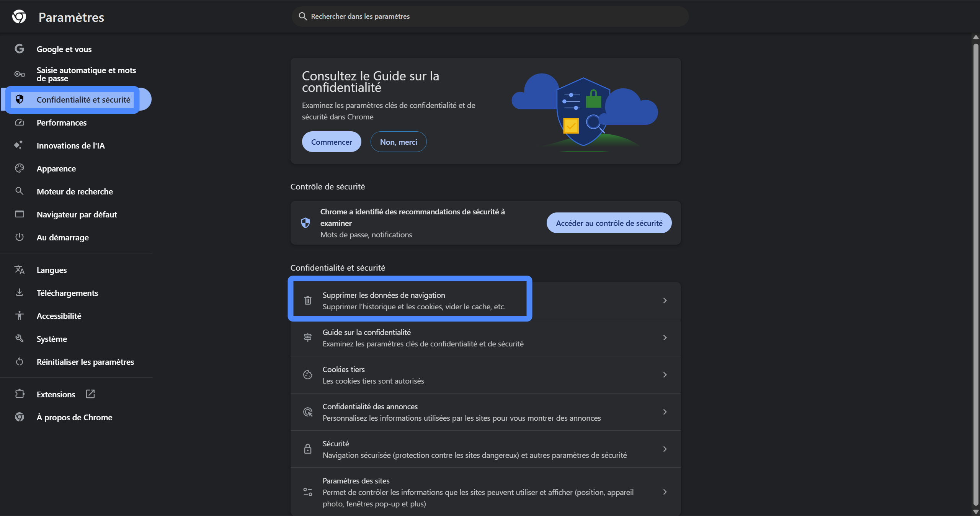Click the privacy guide shield illustration
Screen dimensions: 980x516
point(583,111)
